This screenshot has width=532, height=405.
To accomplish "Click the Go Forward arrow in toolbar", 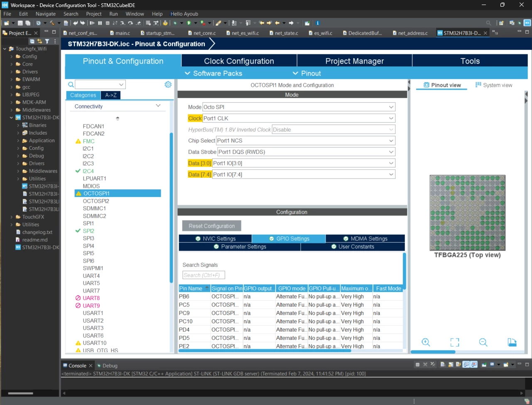I will click(291, 23).
